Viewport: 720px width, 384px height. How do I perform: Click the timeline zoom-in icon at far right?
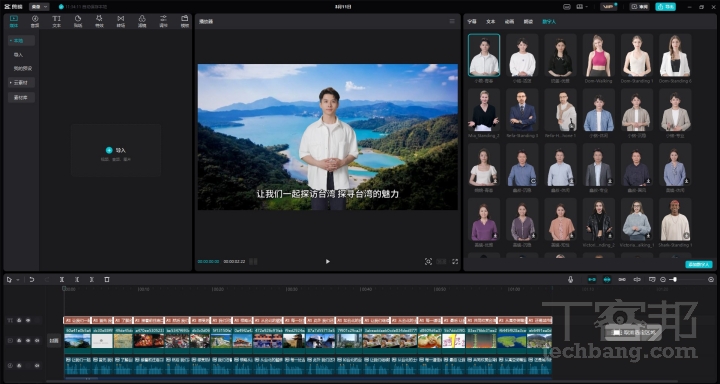pyautogui.click(x=711, y=279)
